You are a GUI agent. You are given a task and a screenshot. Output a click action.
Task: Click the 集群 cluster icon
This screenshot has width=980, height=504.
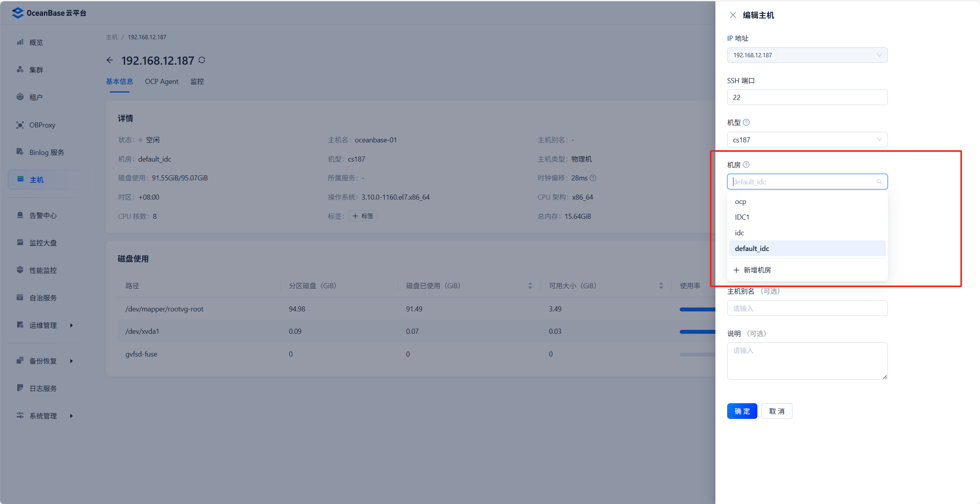coord(20,69)
